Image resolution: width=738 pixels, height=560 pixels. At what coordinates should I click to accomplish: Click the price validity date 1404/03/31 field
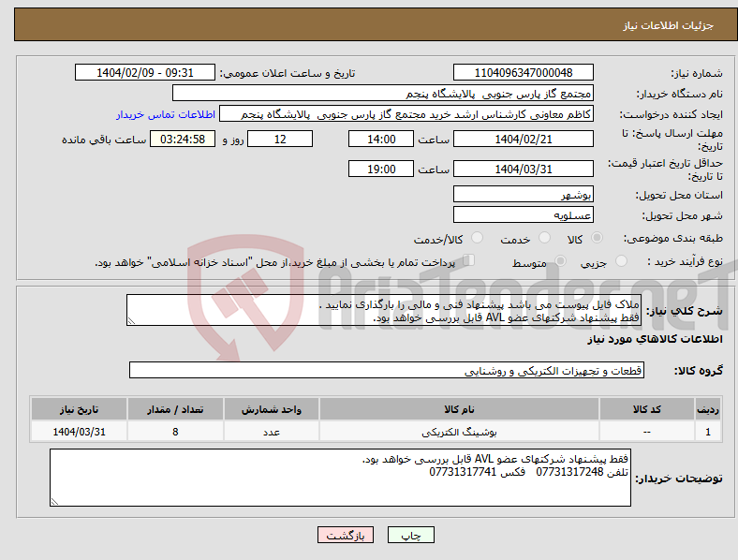(x=523, y=169)
